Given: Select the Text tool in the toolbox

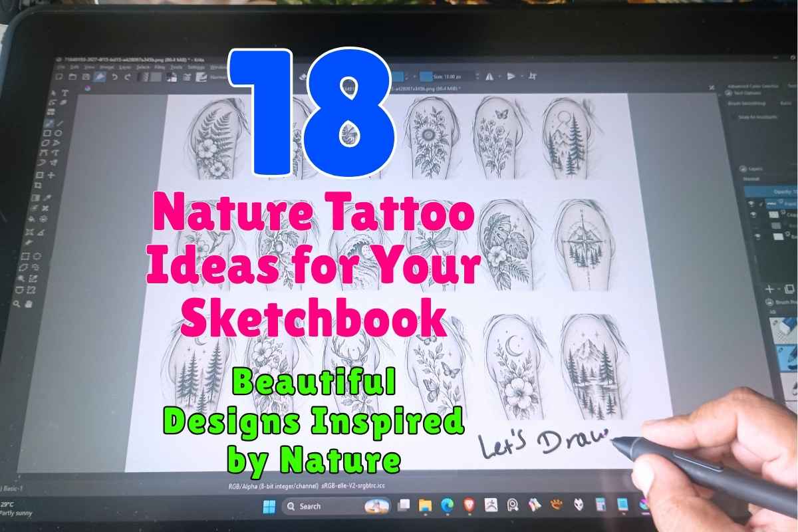Looking at the screenshot, I should point(65,93).
